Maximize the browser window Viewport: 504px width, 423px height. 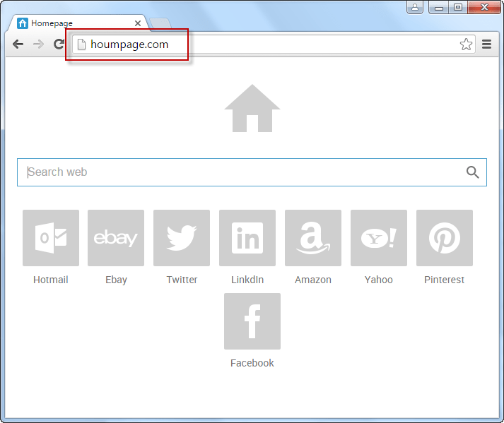click(x=458, y=7)
